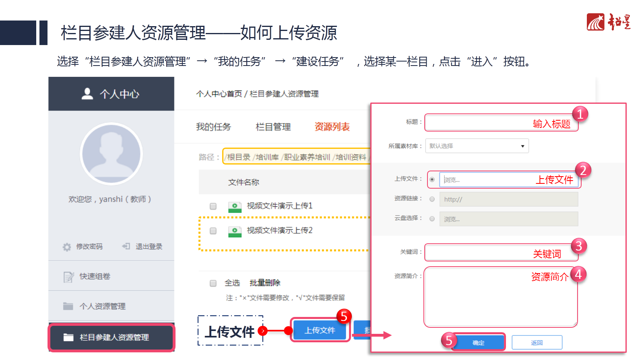644x362 pixels.
Task: Click the 云盘选择 browse field
Action: tap(509, 219)
